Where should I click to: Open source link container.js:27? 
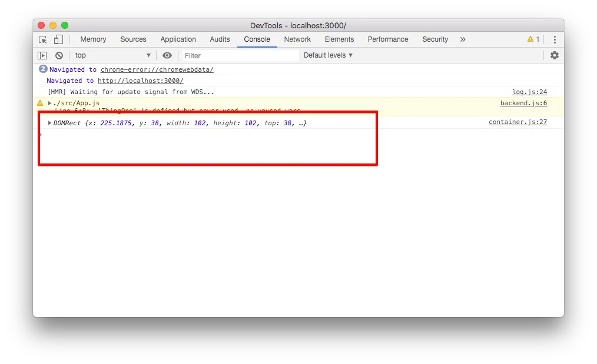[x=518, y=122]
